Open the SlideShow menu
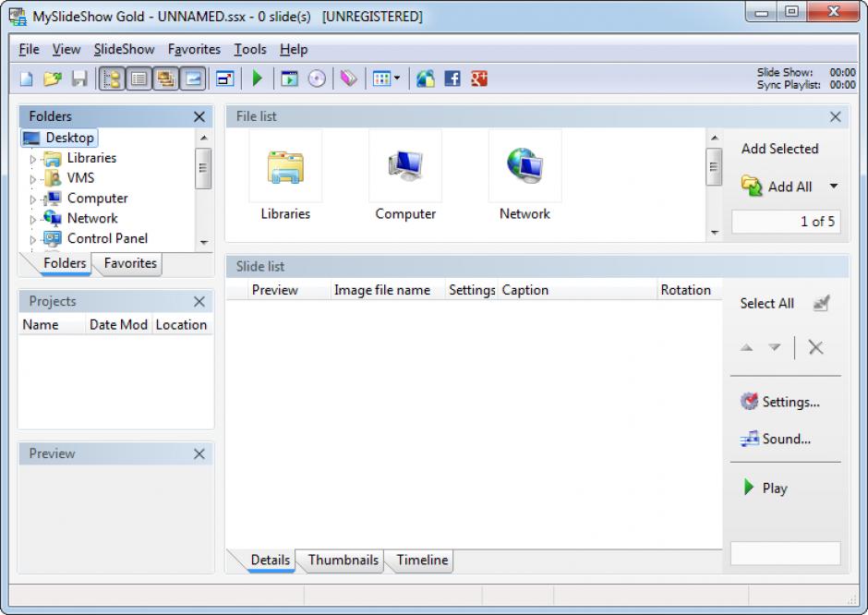Viewport: 868px width, 615px height. coord(124,50)
